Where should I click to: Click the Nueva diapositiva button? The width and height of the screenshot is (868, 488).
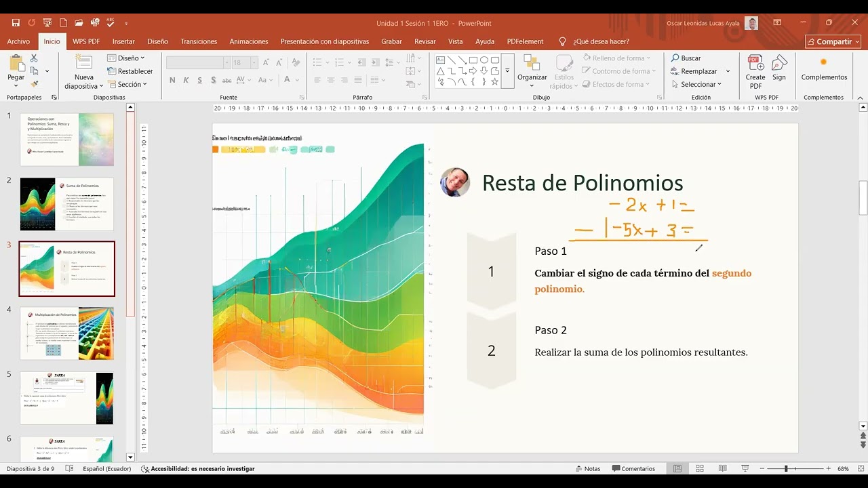[84, 72]
